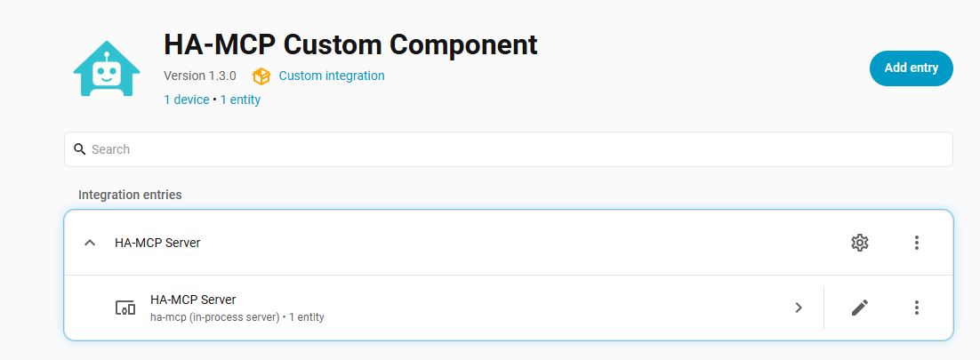
Task: Open three-dot menu beside the gear icon
Action: (916, 243)
